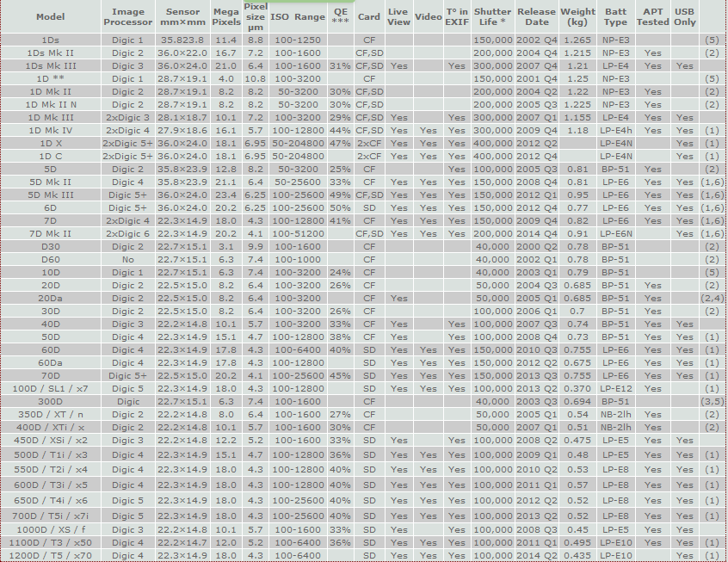Select the '5D Mk II' model cell

(50, 182)
